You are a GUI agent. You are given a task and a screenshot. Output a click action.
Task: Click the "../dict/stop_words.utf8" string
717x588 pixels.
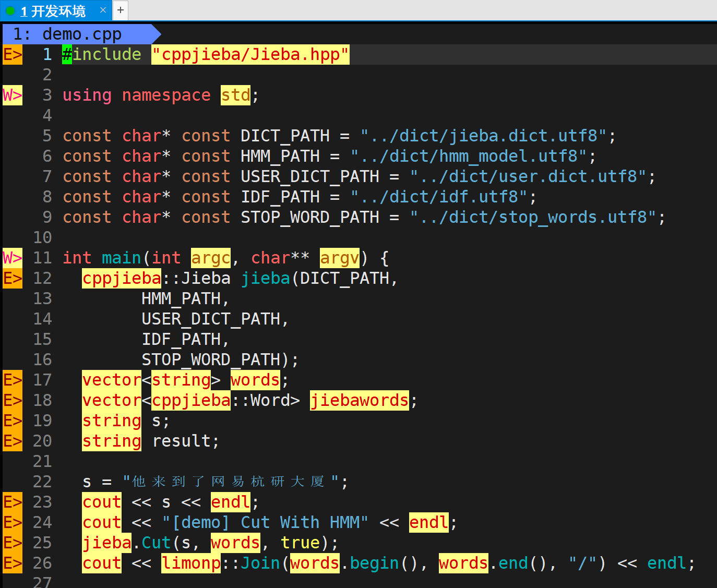533,217
